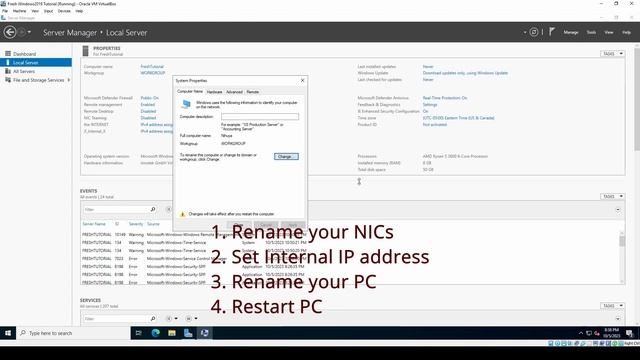Sort Events by Severity column header

click(136, 224)
